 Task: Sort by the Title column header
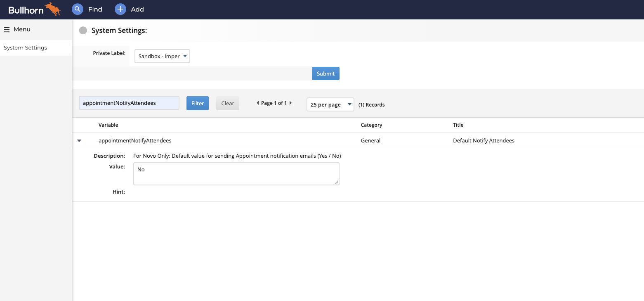[x=458, y=125]
